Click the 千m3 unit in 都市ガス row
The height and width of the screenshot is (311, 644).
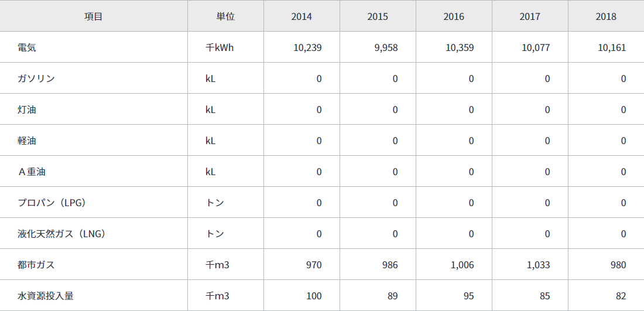[217, 265]
